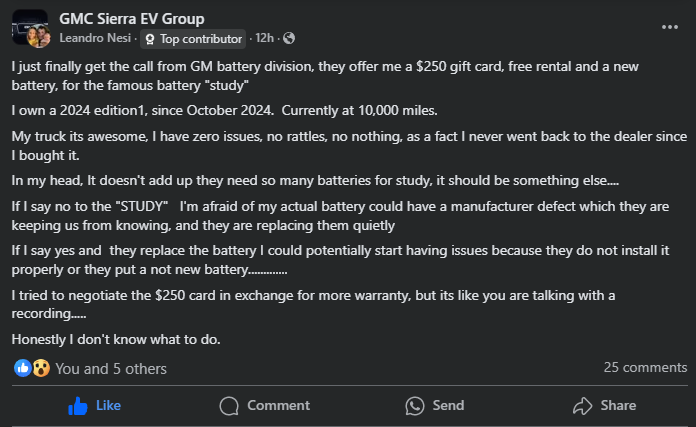The height and width of the screenshot is (427, 696).
Task: Click the Comment speech bubble icon
Action: (229, 405)
